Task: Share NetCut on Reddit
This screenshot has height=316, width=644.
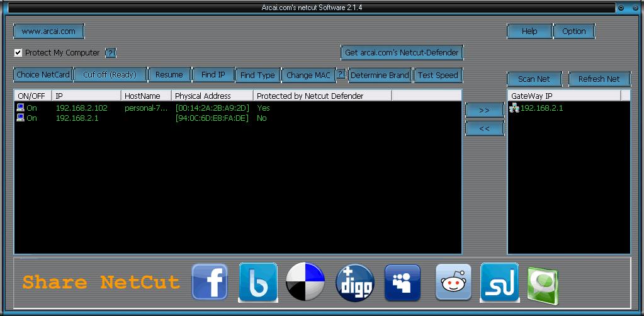Action: (x=453, y=282)
